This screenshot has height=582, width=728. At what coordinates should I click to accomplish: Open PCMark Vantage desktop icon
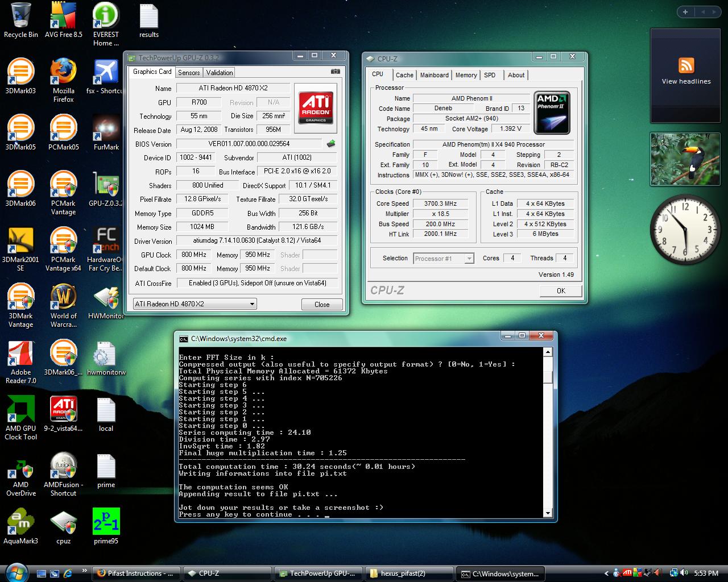click(x=63, y=193)
